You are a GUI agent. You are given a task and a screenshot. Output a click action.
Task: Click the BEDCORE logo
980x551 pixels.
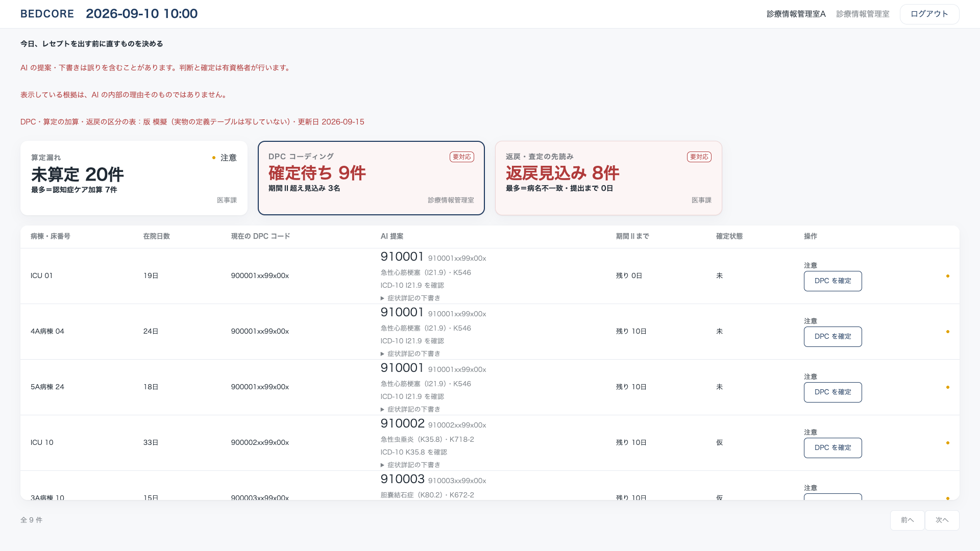click(47, 14)
